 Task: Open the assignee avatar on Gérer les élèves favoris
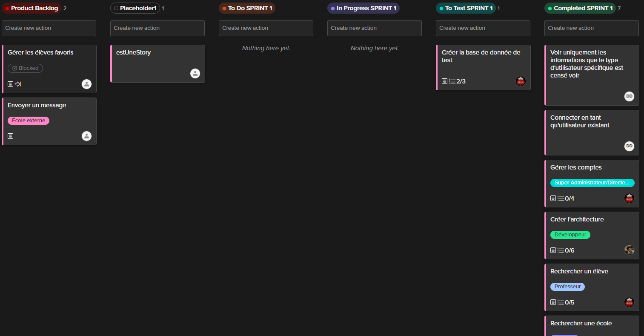[86, 84]
